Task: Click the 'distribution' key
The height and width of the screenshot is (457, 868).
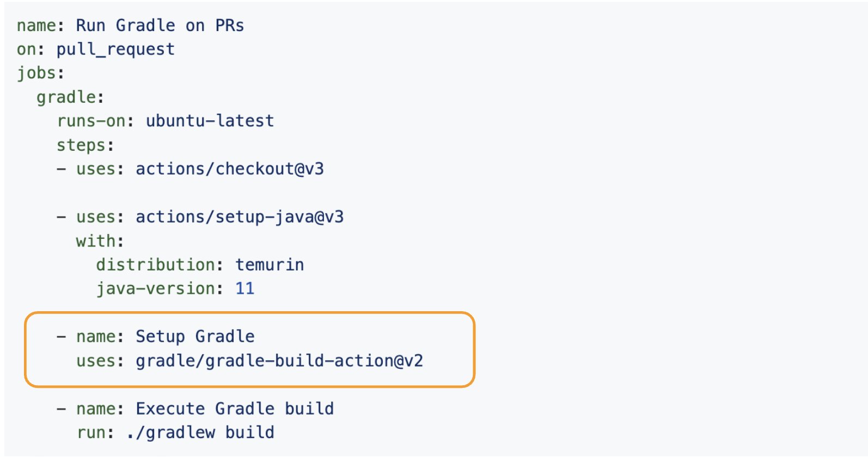Action: [x=156, y=265]
